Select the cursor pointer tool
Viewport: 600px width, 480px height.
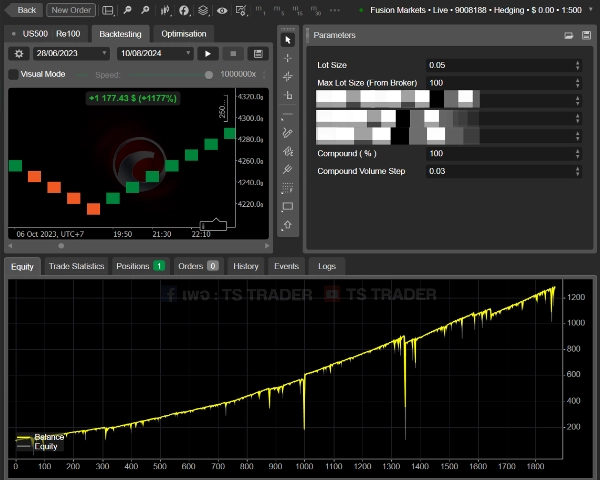click(288, 40)
